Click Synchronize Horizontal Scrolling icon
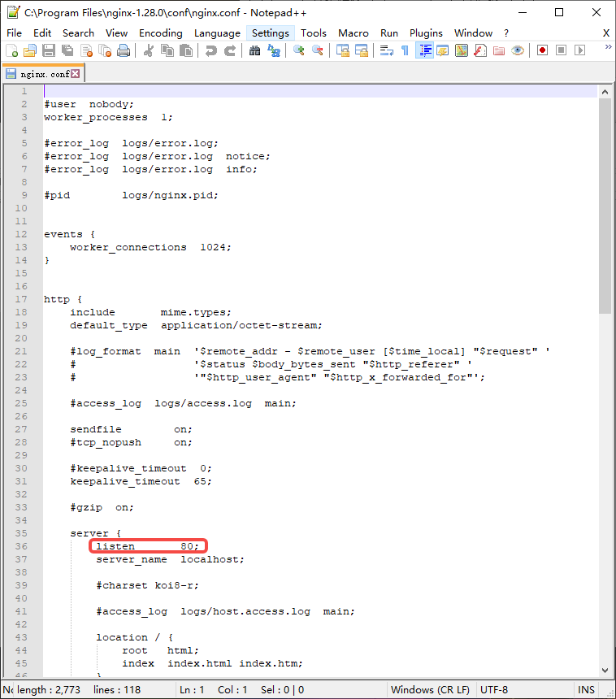The image size is (616, 699). [361, 50]
